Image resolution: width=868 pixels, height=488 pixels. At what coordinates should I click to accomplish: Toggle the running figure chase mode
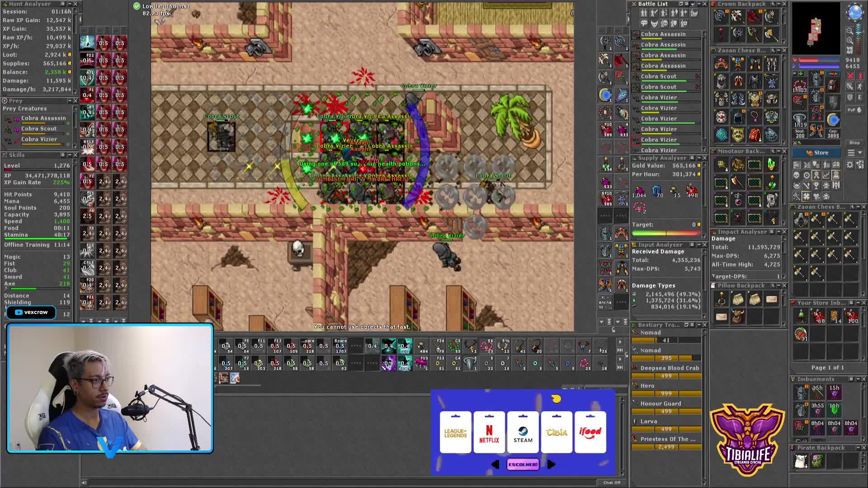coord(860,86)
